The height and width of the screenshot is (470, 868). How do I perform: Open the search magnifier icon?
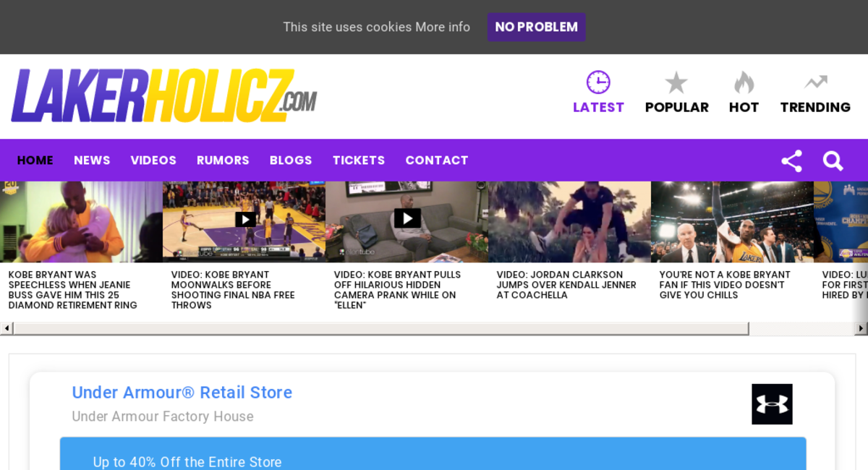click(x=833, y=161)
